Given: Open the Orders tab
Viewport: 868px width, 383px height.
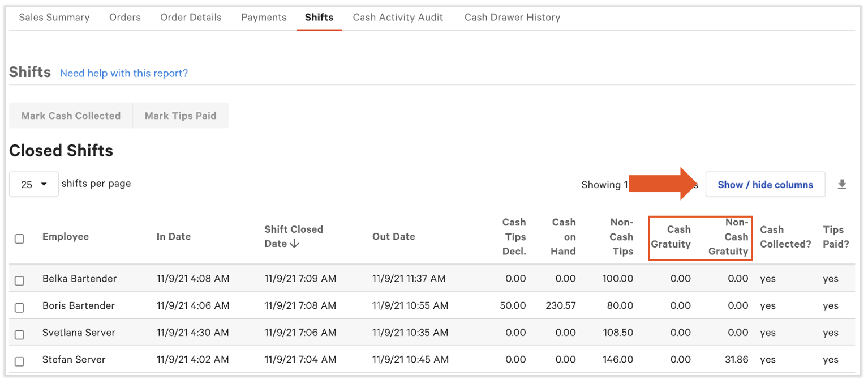Looking at the screenshot, I should [x=125, y=18].
